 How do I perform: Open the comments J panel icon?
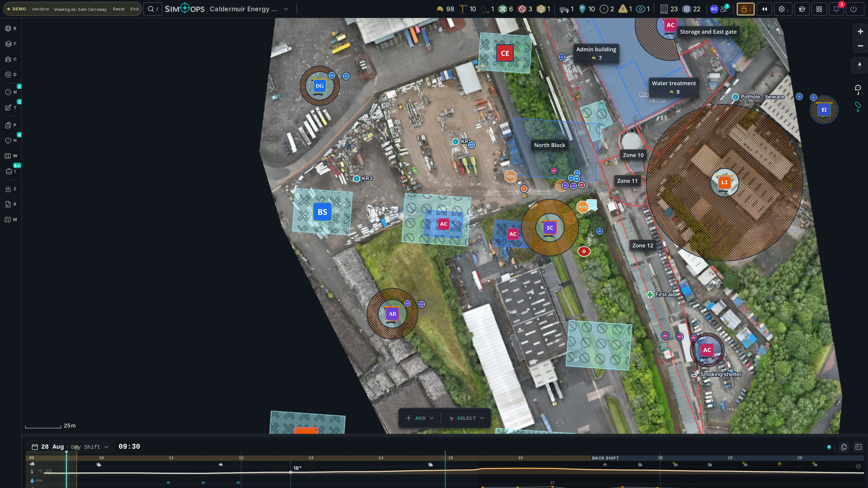pyautogui.click(x=858, y=90)
